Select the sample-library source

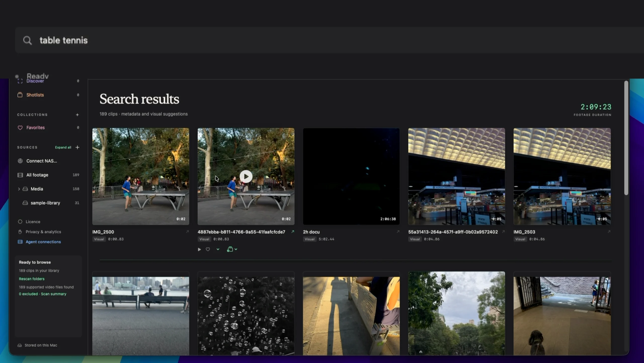pyautogui.click(x=48, y=203)
